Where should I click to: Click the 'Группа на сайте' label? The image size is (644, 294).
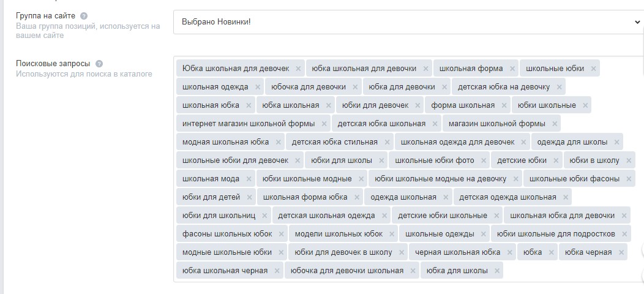[45, 16]
